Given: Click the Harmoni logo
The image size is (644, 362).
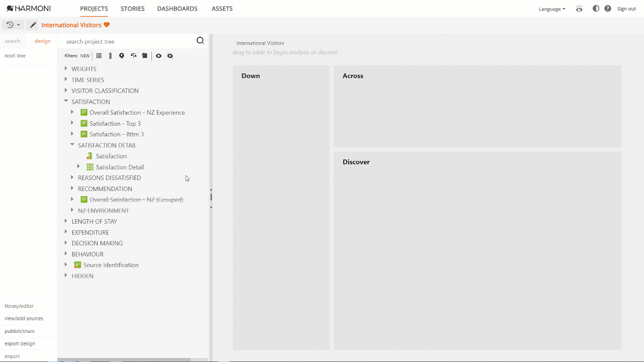Looking at the screenshot, I should click(x=29, y=9).
